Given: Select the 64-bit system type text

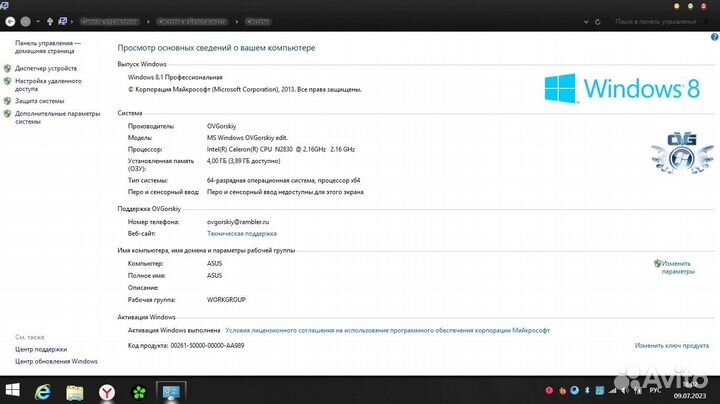Looking at the screenshot, I should tap(283, 181).
